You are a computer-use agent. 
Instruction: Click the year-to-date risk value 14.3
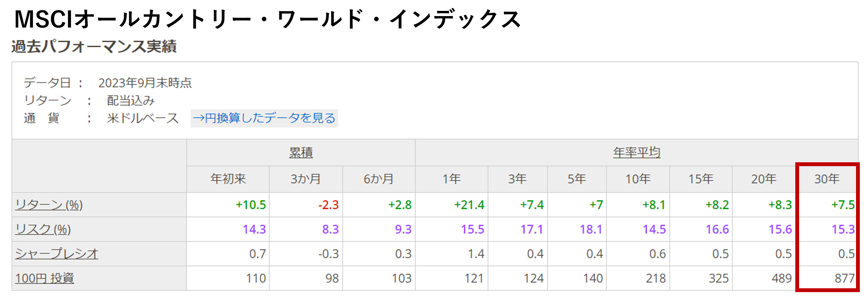(x=254, y=230)
